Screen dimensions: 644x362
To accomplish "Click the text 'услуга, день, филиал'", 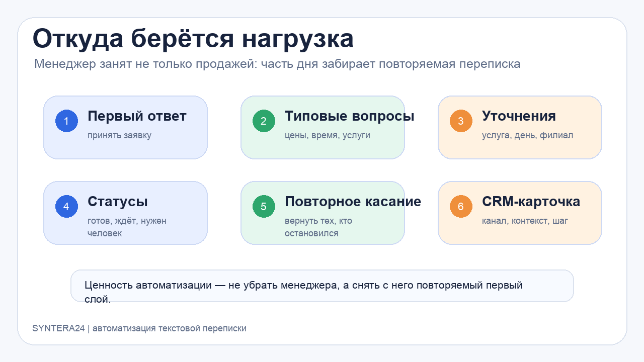I will 527,135.
